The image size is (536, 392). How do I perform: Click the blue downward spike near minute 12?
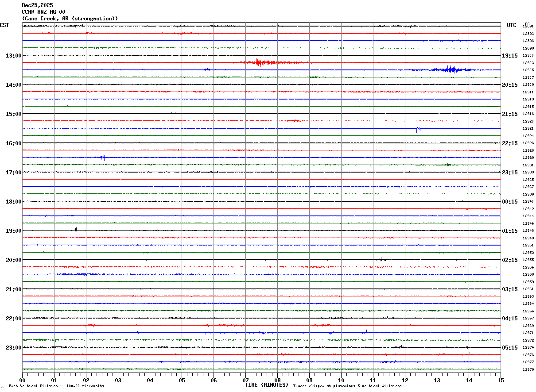(417, 129)
